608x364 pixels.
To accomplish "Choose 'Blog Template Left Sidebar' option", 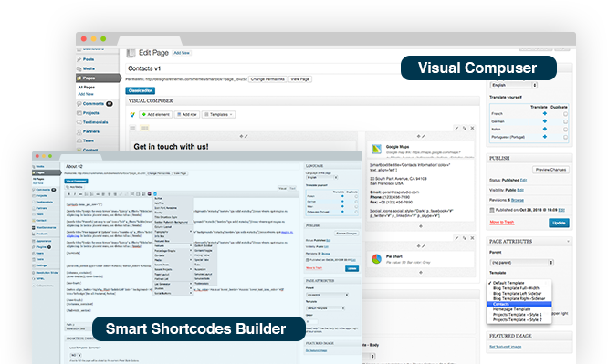I will click(x=519, y=294).
